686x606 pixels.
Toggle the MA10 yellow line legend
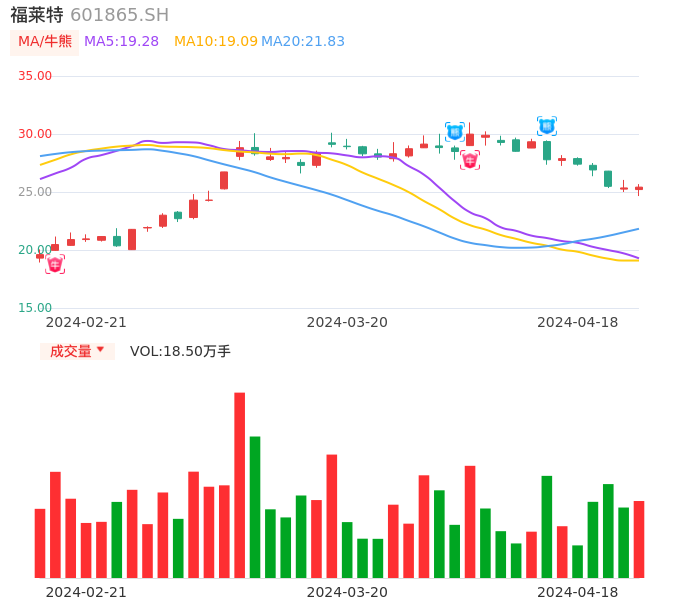tap(215, 42)
